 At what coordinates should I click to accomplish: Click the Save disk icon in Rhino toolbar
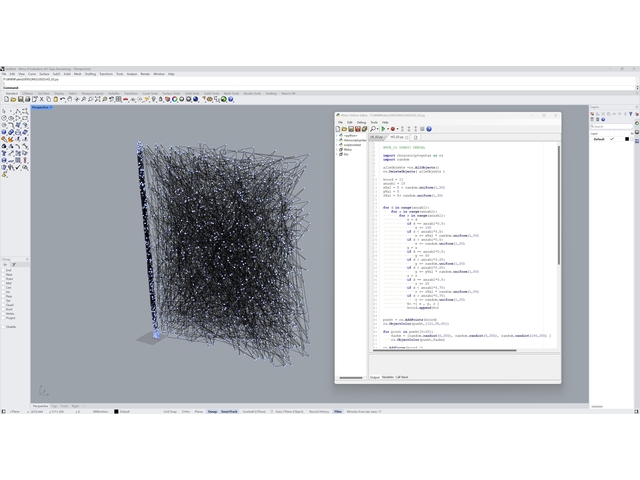click(x=20, y=99)
